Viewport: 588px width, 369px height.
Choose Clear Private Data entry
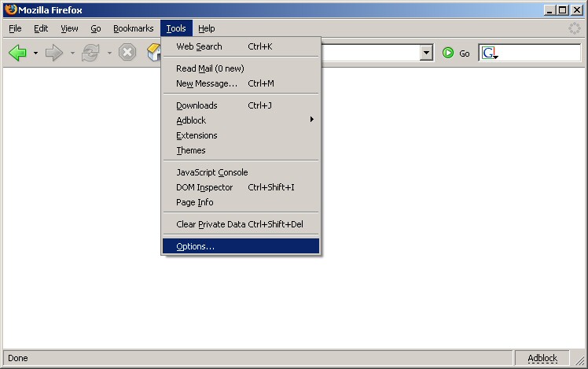pyautogui.click(x=241, y=224)
